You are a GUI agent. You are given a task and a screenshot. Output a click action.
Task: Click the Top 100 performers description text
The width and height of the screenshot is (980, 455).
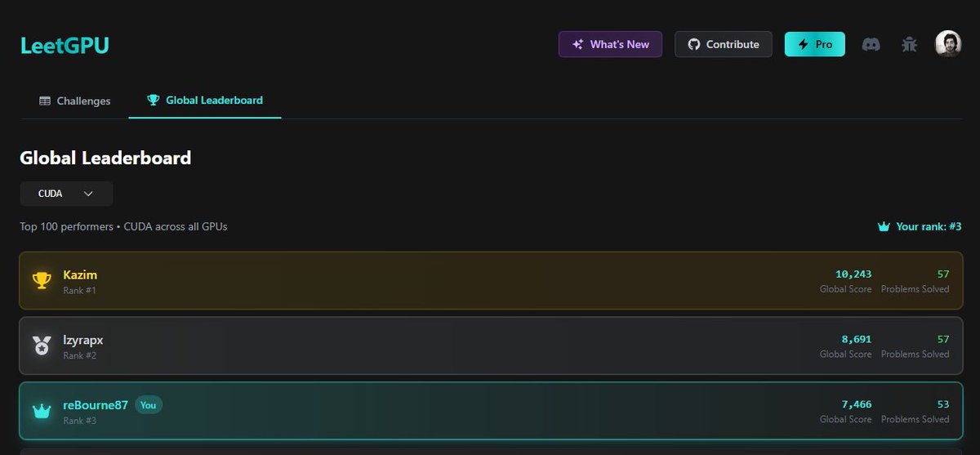(x=123, y=226)
